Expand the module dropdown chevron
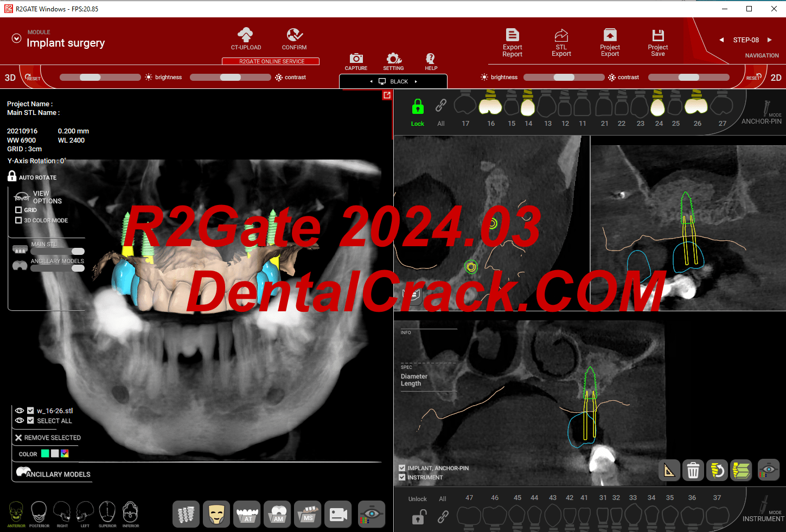This screenshot has width=786, height=532. 17,39
